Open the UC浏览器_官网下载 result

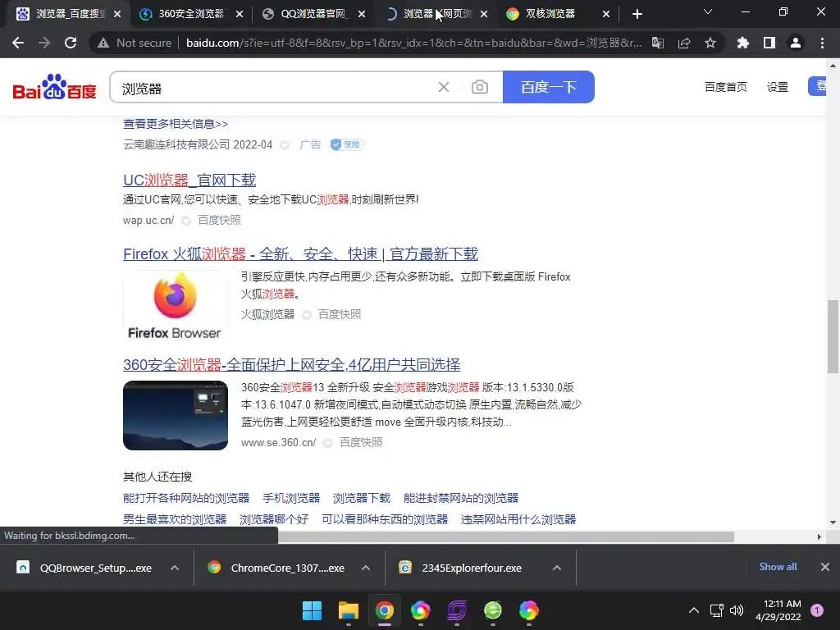tap(189, 180)
